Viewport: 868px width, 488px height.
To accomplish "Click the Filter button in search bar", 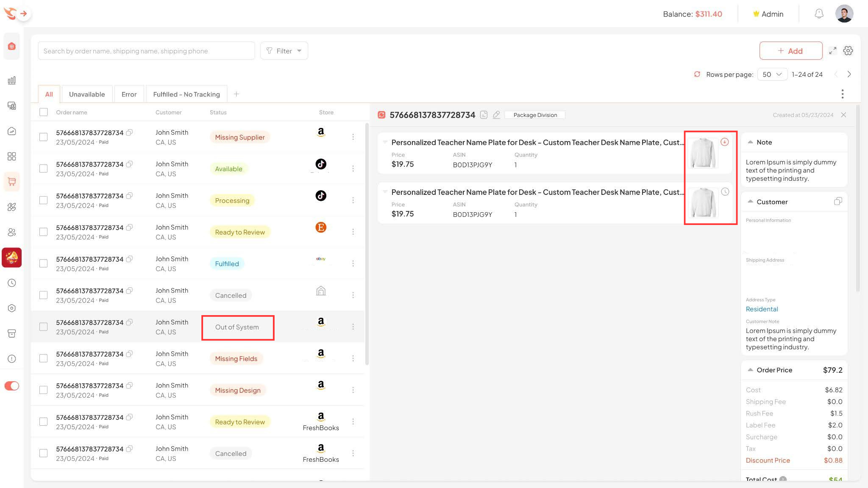I will [x=284, y=51].
